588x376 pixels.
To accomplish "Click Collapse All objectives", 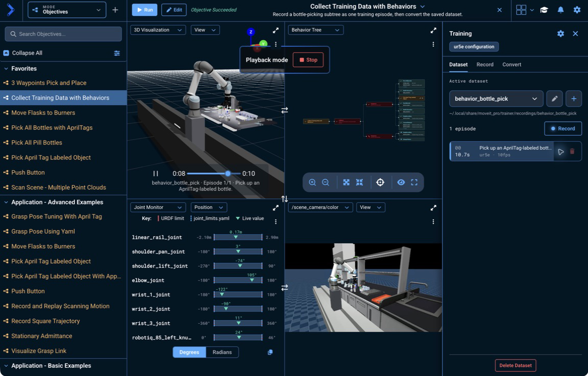I will pyautogui.click(x=23, y=53).
